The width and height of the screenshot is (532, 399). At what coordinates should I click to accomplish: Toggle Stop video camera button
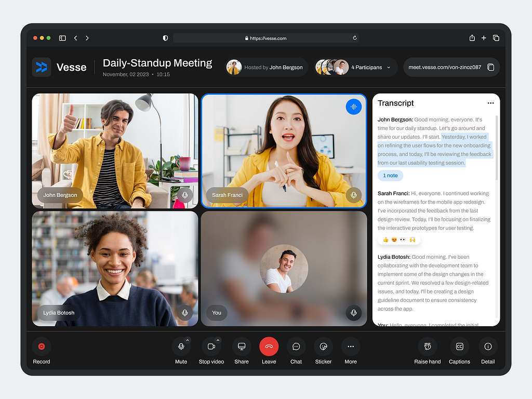coord(211,347)
